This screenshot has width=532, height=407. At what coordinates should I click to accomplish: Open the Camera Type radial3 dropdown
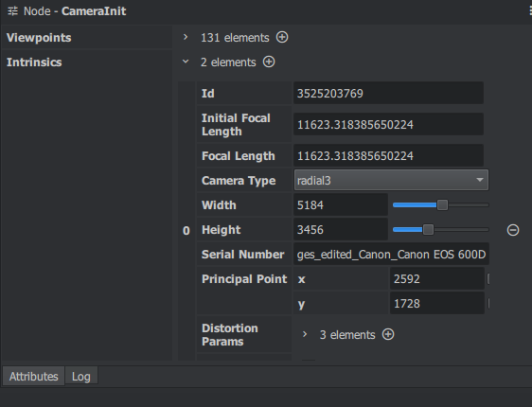391,180
